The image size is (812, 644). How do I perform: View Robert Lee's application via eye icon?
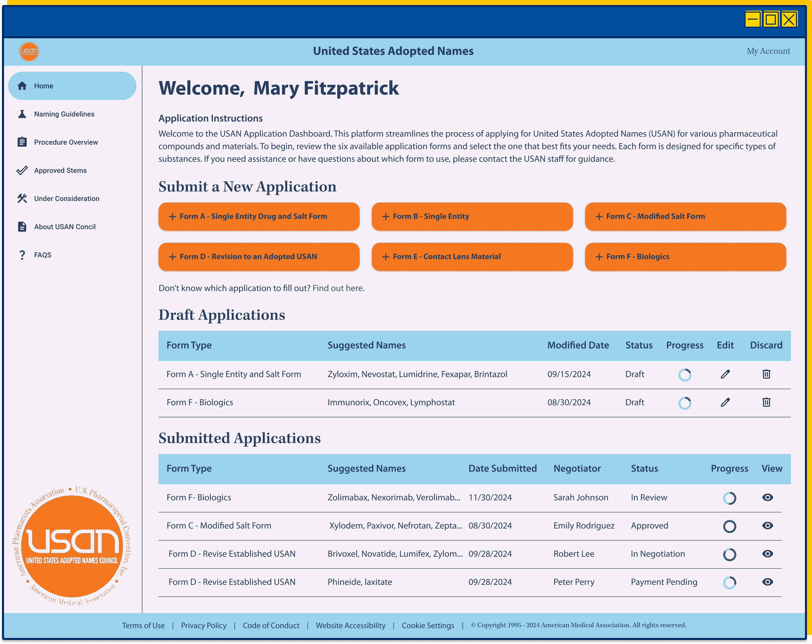[x=767, y=554]
